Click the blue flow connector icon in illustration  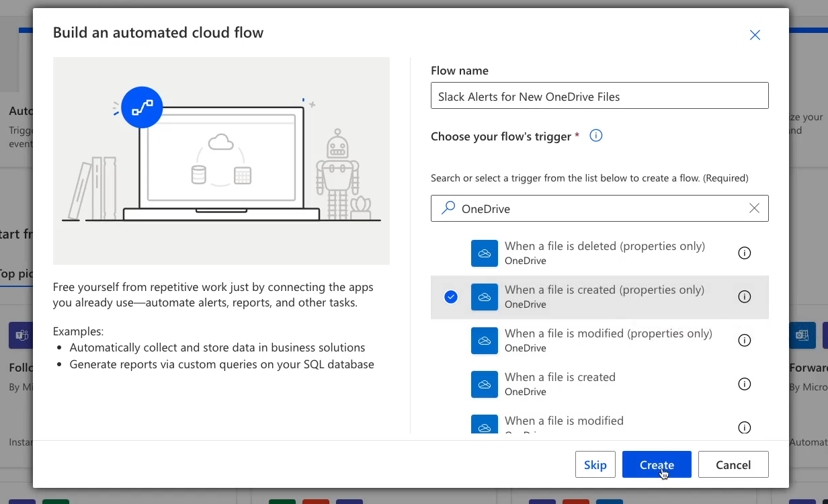tap(142, 107)
